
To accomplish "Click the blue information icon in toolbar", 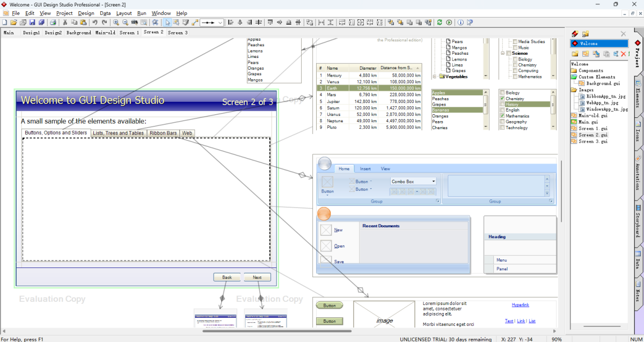I will (460, 23).
